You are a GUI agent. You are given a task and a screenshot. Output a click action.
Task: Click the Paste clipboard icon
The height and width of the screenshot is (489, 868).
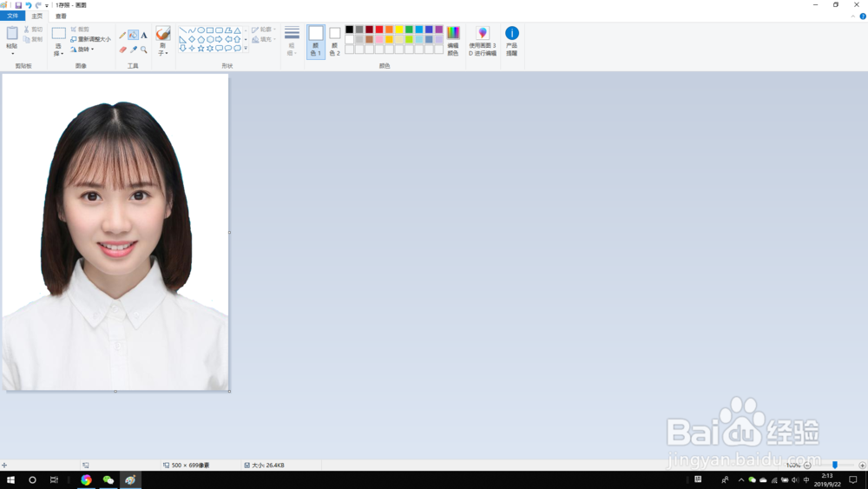tap(11, 33)
